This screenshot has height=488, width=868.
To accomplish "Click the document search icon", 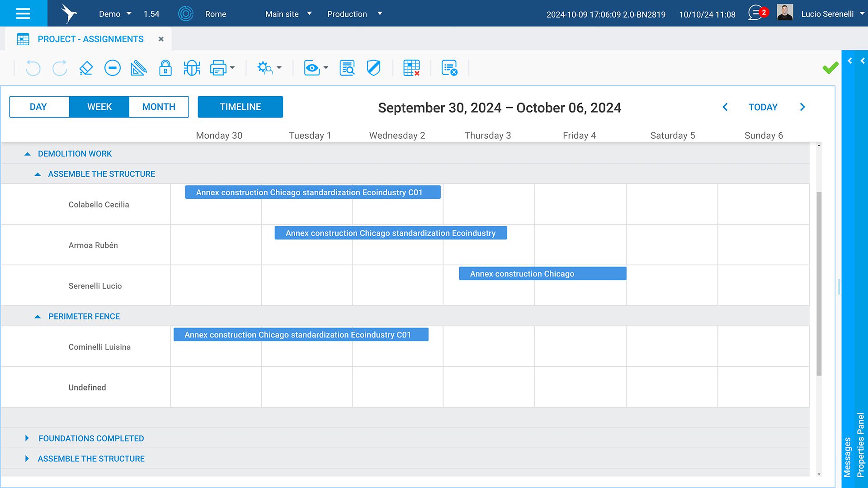I will pos(347,68).
